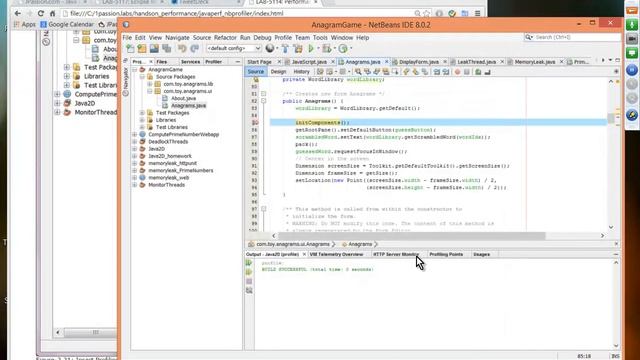640x360 pixels.
Task: Go back in Chrome window
Action: 18,13
